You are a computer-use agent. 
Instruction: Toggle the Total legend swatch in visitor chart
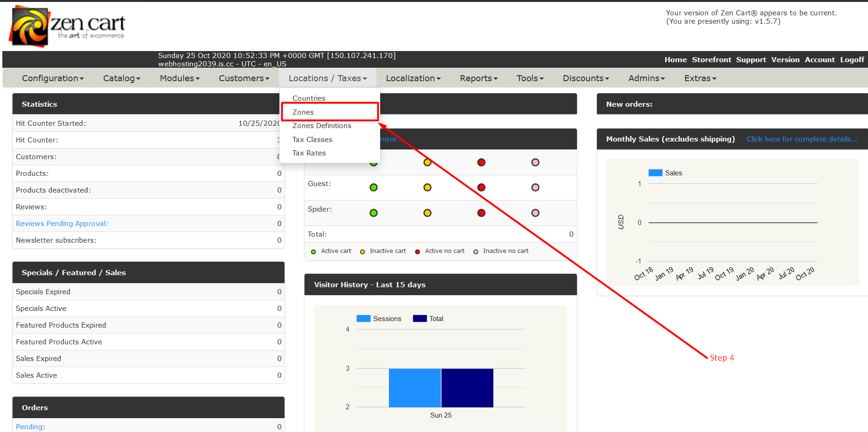(x=420, y=319)
